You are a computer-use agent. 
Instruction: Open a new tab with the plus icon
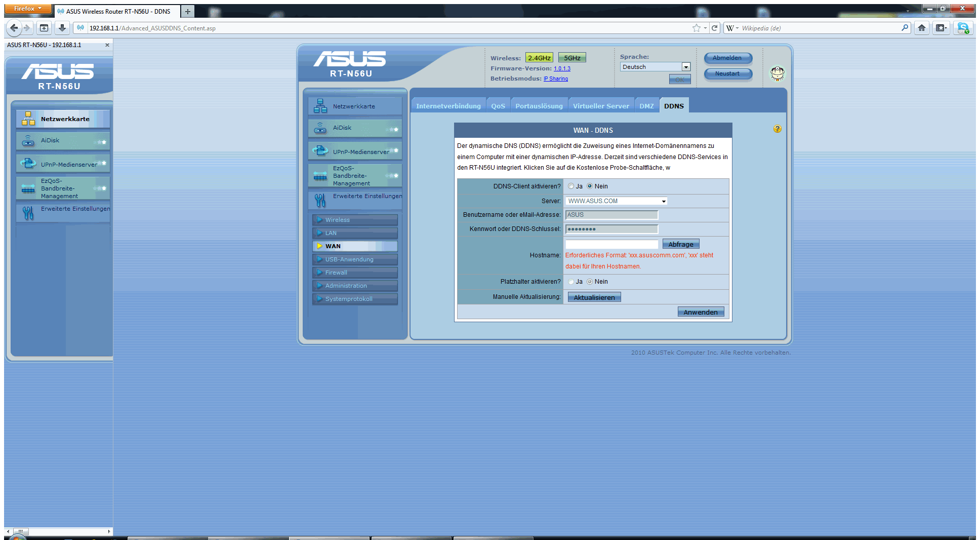[x=187, y=11]
